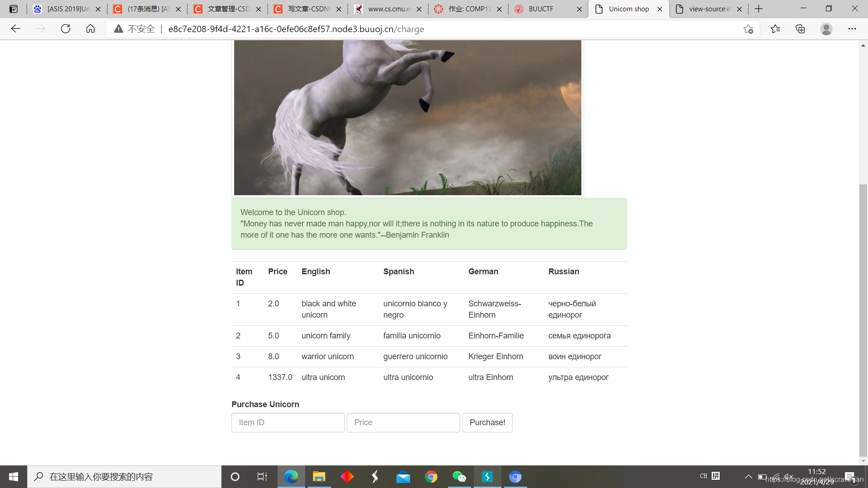Image resolution: width=868 pixels, height=488 pixels.
Task: Expand the system tray hidden icons chevron
Action: pyautogui.click(x=749, y=477)
